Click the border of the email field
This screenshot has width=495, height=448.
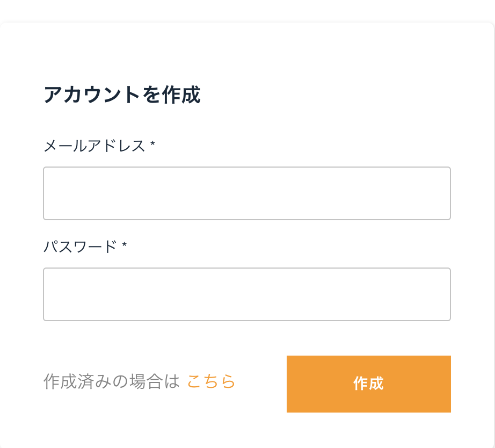(x=246, y=168)
